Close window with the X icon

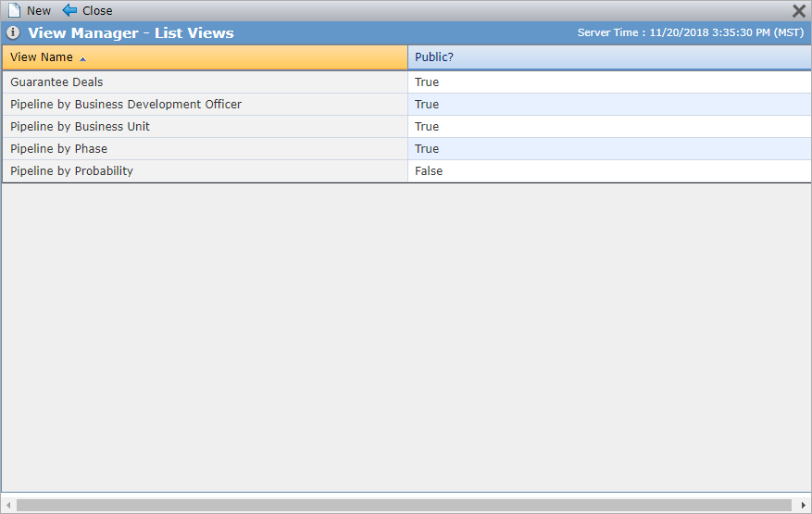(x=799, y=11)
